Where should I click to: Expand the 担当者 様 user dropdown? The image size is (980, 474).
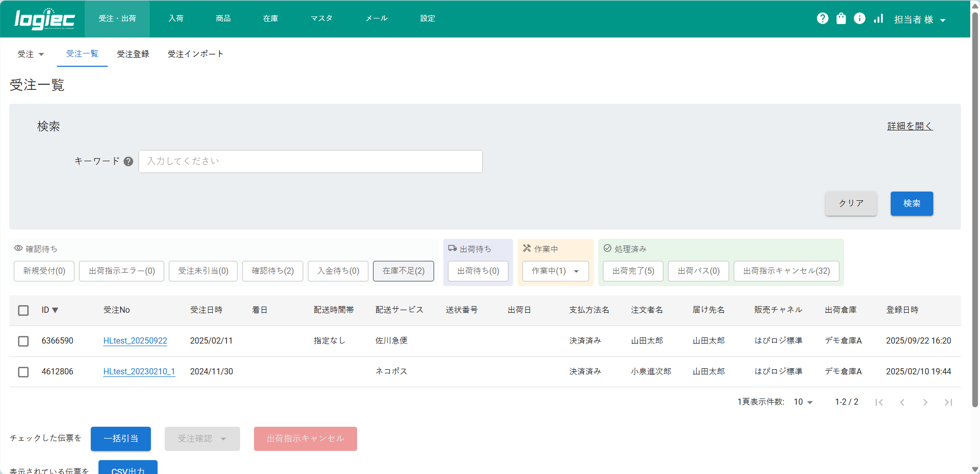click(919, 20)
